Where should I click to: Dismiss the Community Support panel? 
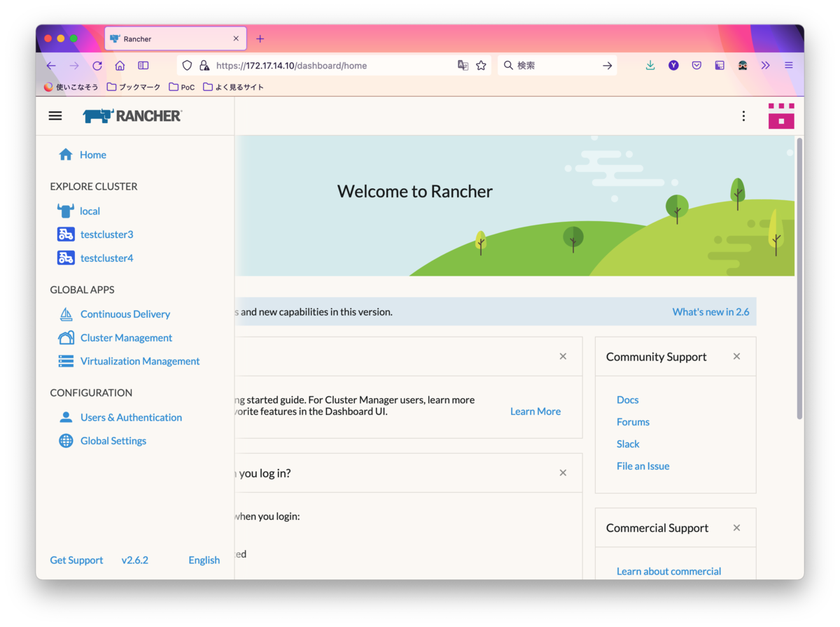736,356
